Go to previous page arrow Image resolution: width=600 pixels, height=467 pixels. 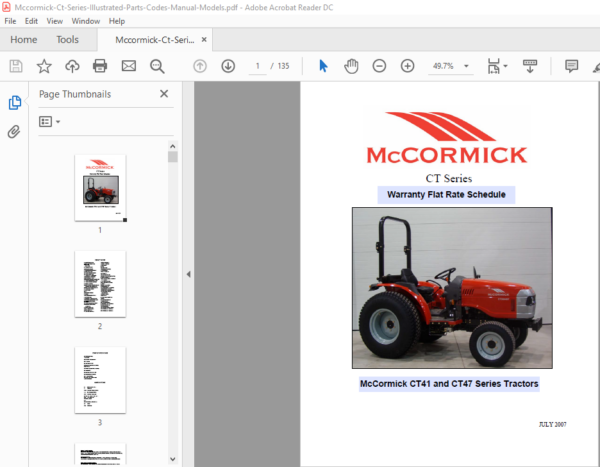200,66
